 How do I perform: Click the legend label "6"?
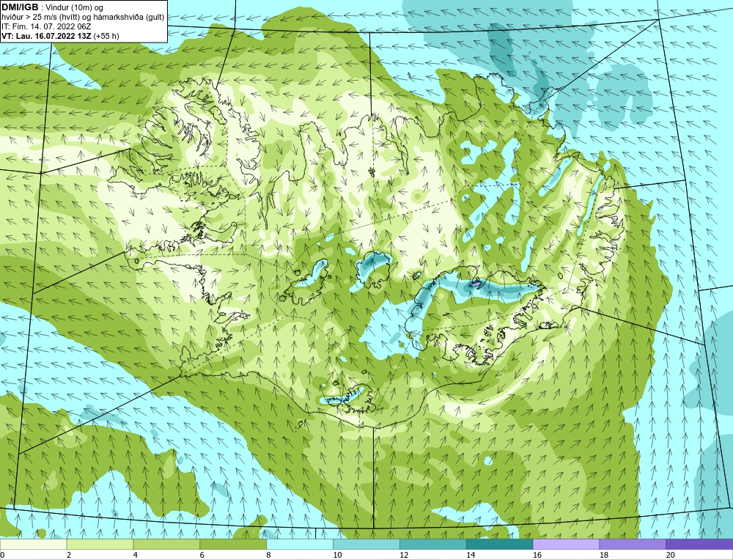[202, 555]
